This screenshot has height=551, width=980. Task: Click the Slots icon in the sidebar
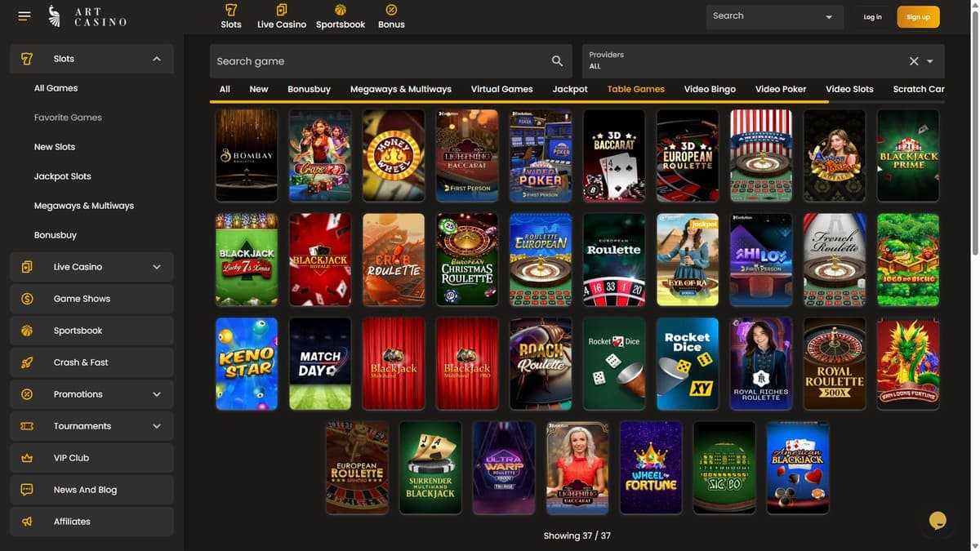27,59
